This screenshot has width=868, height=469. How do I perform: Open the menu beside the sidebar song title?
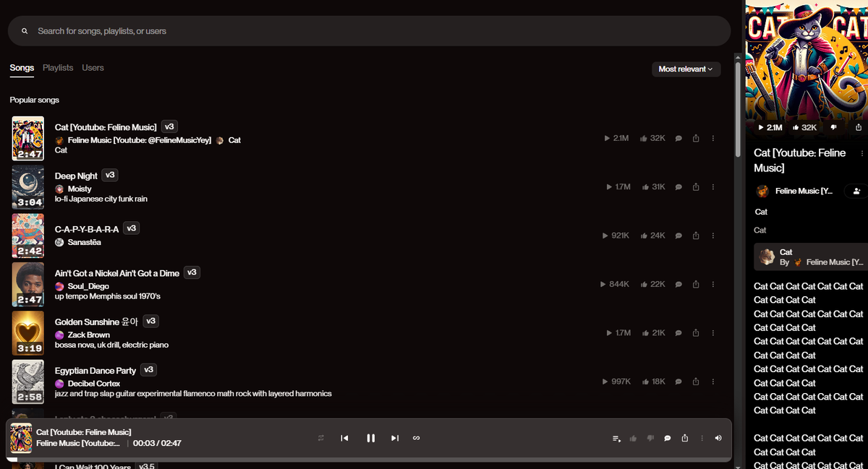[x=861, y=153]
